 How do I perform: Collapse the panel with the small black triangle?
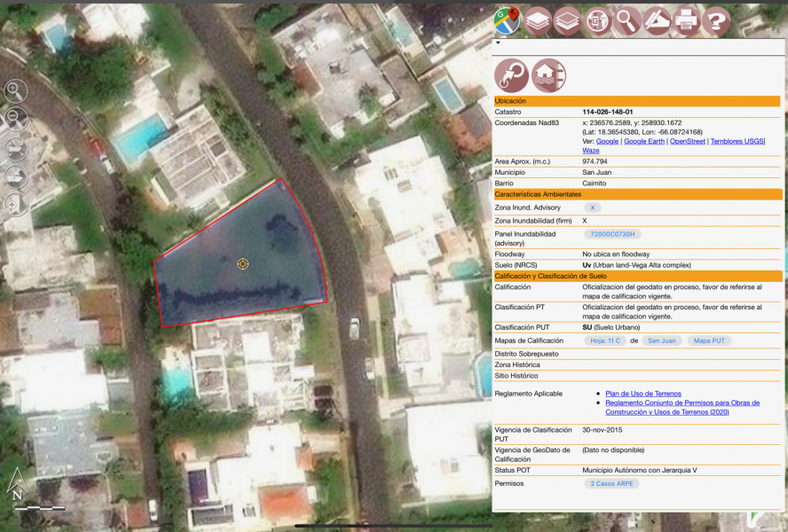[x=498, y=42]
